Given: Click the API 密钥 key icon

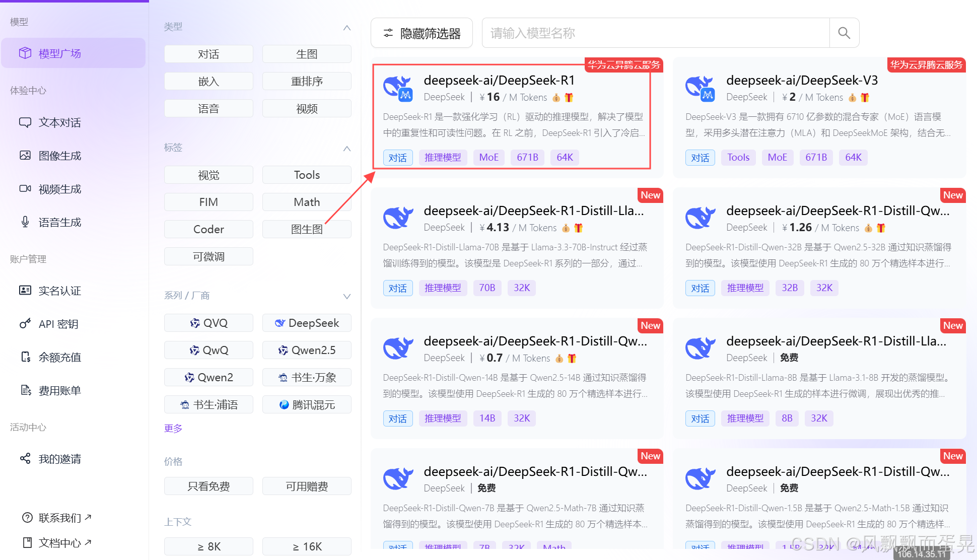Looking at the screenshot, I should point(25,324).
